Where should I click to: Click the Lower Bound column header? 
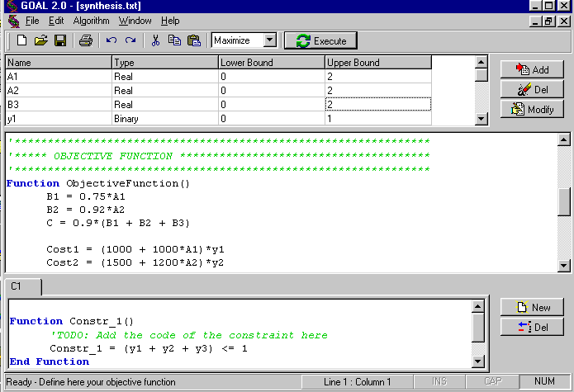(x=272, y=63)
